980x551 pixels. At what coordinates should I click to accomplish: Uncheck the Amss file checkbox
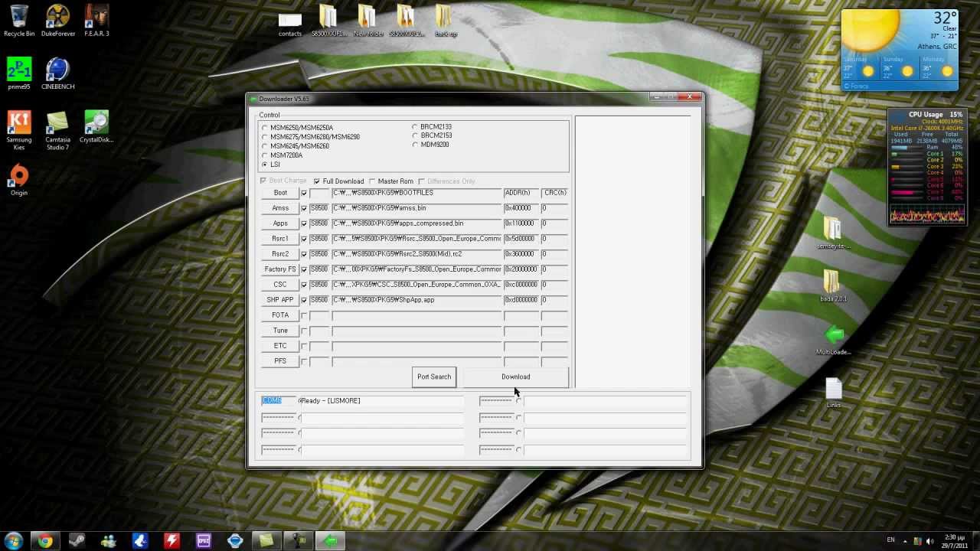pyautogui.click(x=304, y=208)
